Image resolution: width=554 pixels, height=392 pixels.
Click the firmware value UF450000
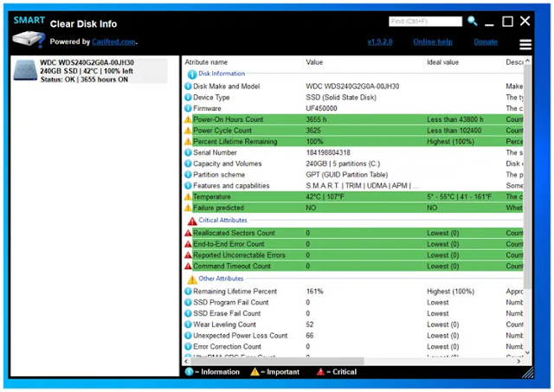(321, 108)
